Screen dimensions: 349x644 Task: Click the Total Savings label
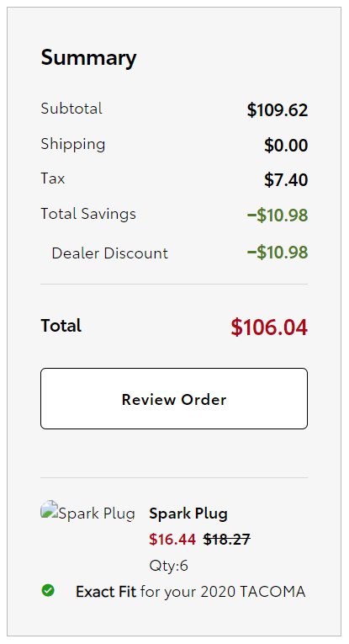[x=88, y=214]
